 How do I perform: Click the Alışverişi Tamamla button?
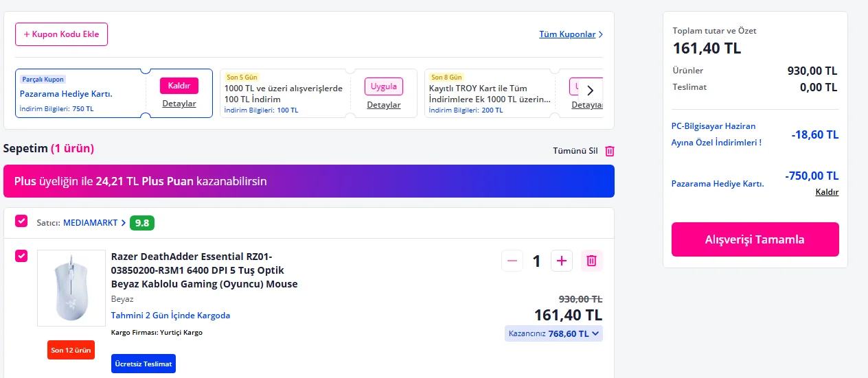[x=755, y=239]
